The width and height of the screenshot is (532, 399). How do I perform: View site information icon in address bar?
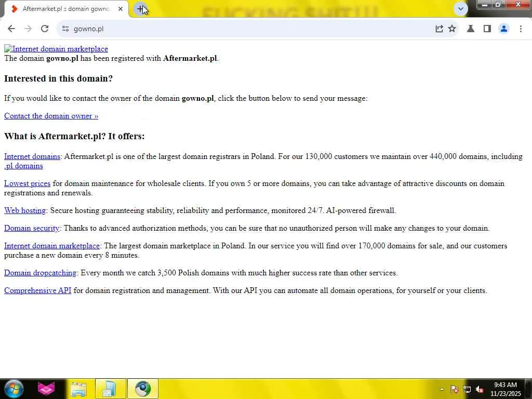click(x=65, y=29)
